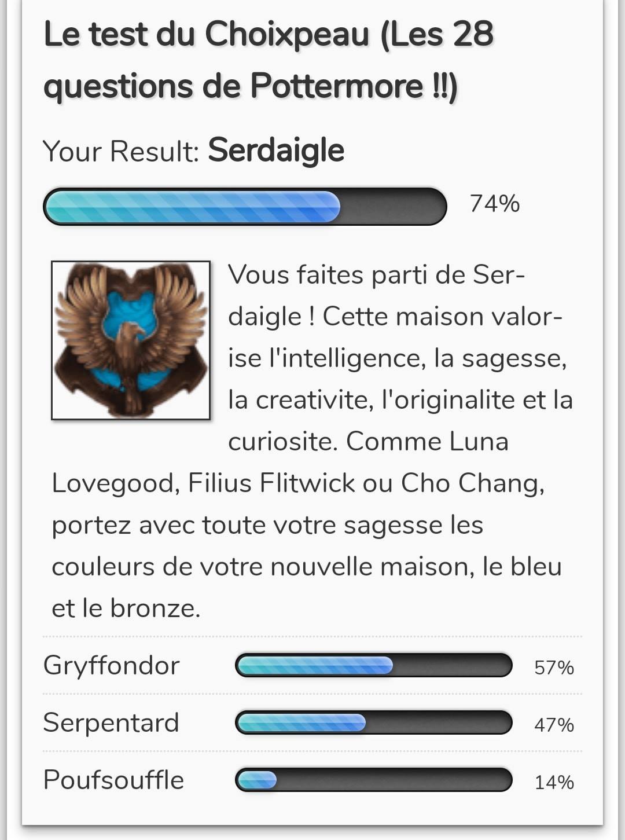
Task: Click the Serdaigle eagle crest image
Action: (131, 340)
